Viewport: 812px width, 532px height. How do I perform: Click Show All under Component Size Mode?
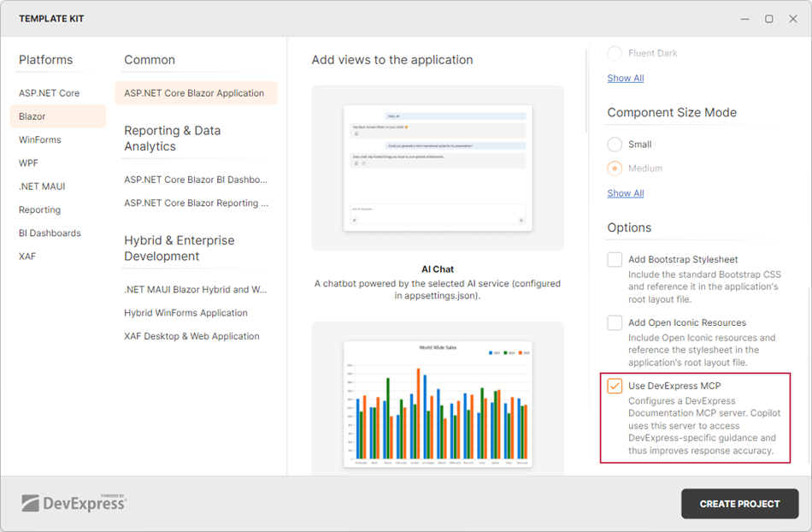[625, 192]
